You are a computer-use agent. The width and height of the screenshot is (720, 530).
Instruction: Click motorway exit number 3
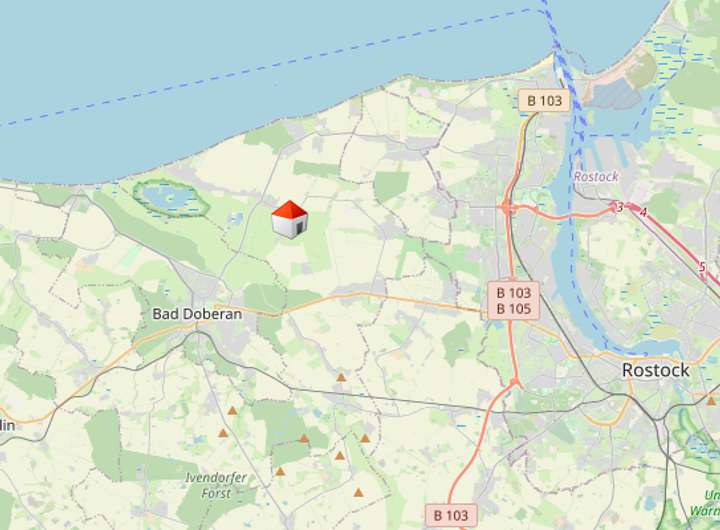point(620,208)
